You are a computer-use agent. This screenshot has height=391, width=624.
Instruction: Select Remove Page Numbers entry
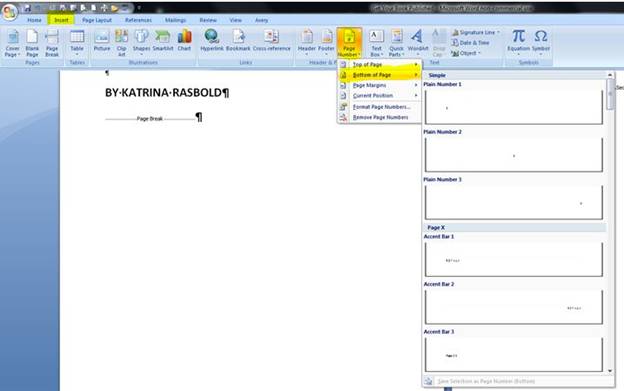[379, 117]
